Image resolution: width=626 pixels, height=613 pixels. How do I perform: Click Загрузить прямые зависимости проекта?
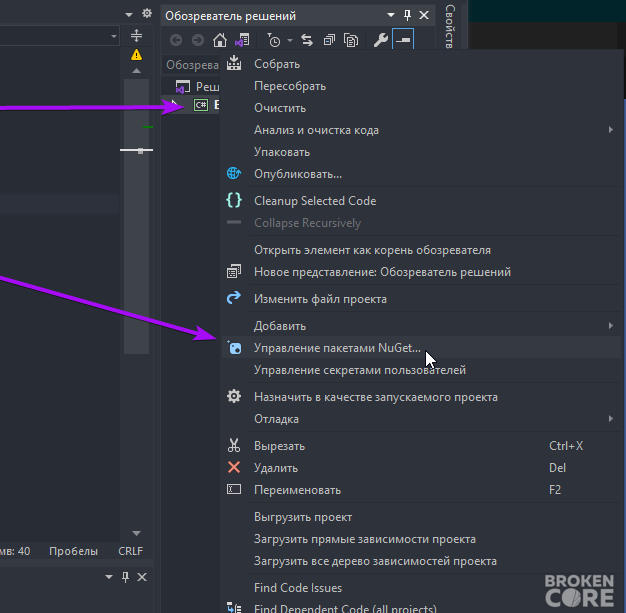pyautogui.click(x=420, y=539)
